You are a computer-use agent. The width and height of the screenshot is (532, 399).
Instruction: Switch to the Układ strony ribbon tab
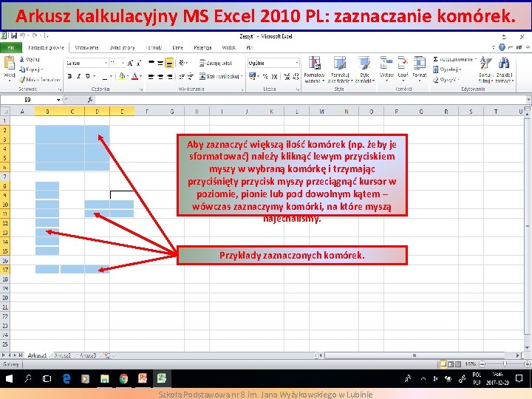122,47
